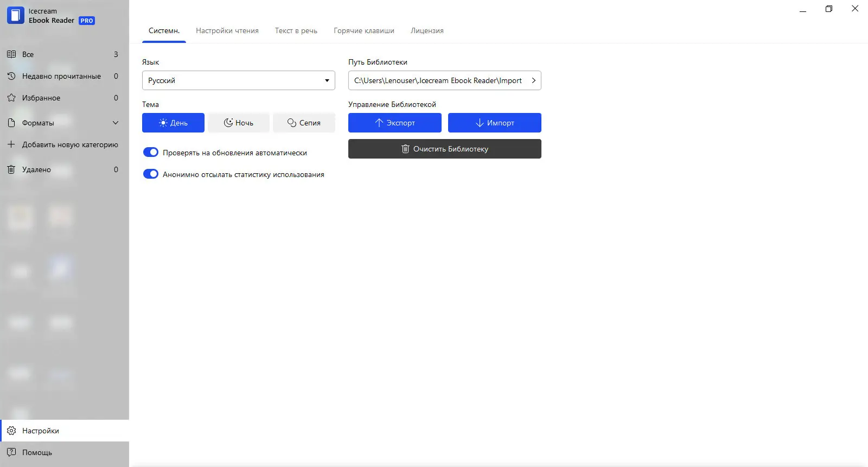The width and height of the screenshot is (868, 467).
Task: Click the Импорт button
Action: 495,123
